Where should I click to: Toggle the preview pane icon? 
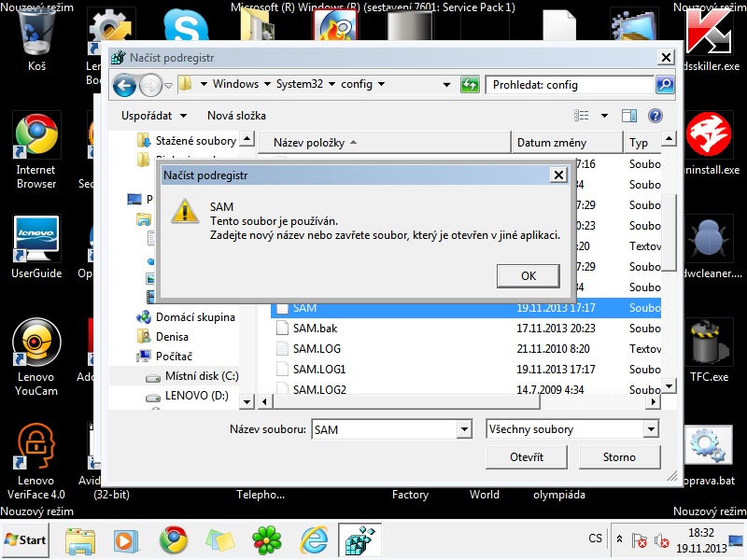coord(629,116)
